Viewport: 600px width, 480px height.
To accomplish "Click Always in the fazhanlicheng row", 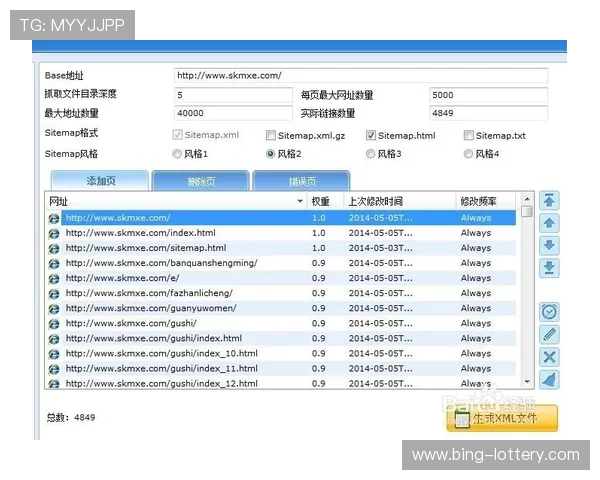I will click(x=476, y=293).
